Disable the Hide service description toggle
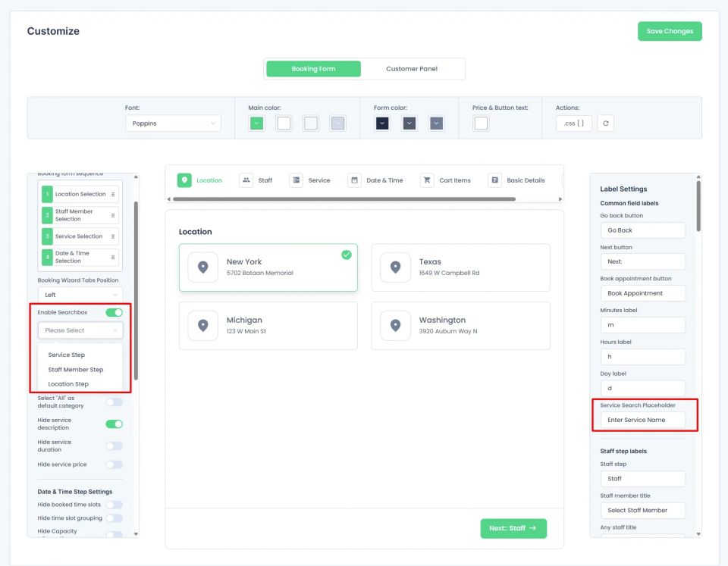 [114, 424]
